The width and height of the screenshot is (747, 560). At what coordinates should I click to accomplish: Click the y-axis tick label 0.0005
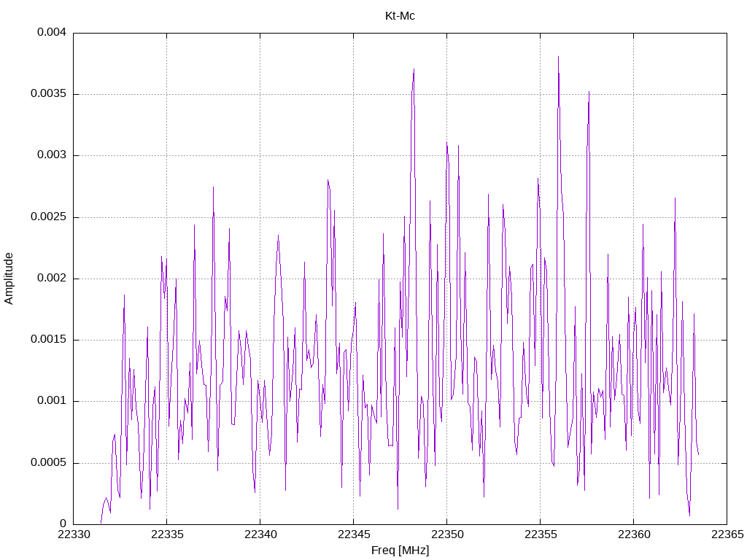tap(49, 462)
